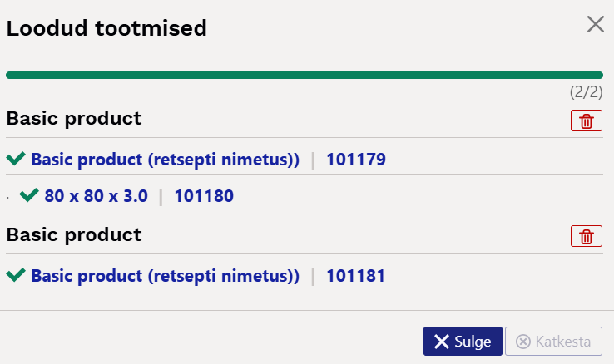The image size is (614, 364).
Task: Click the (2/2) progress counter
Action: [587, 92]
